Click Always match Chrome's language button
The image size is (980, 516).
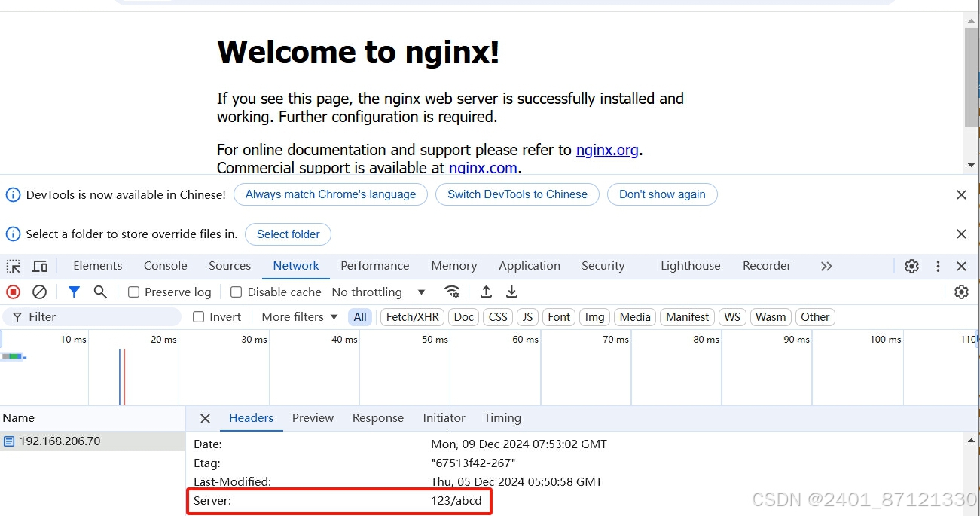(331, 194)
